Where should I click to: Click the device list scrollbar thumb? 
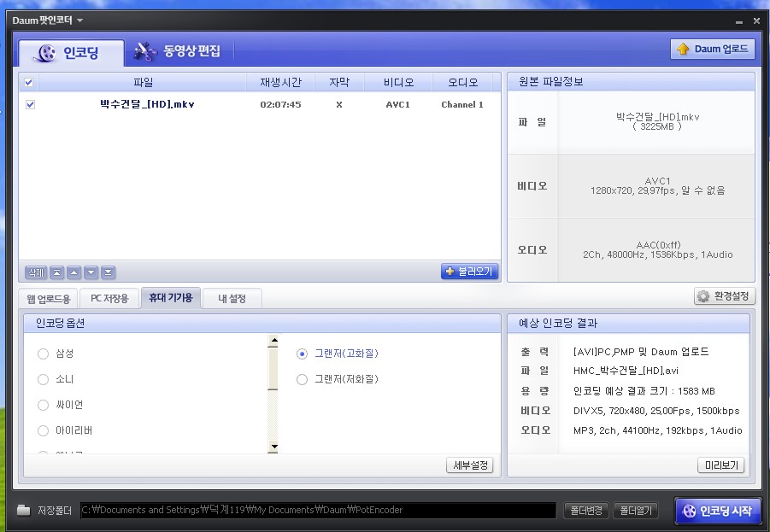(x=273, y=367)
